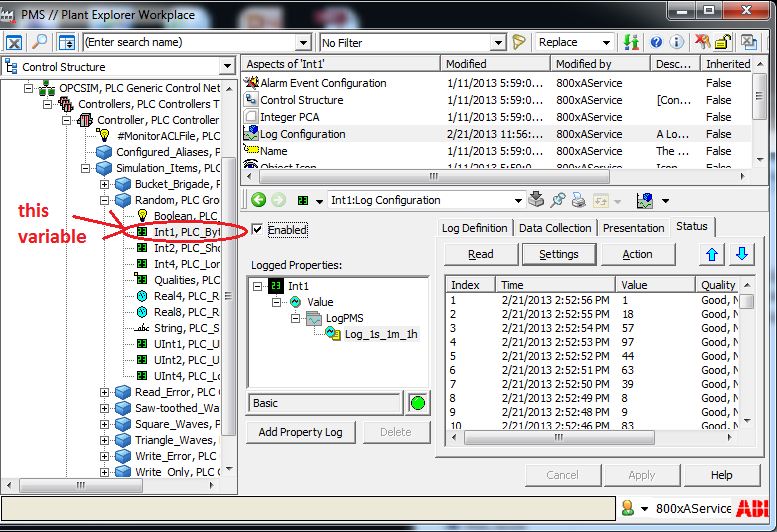Select the Log_1s_1m_1h log in tree
777x532 pixels.
point(381,334)
